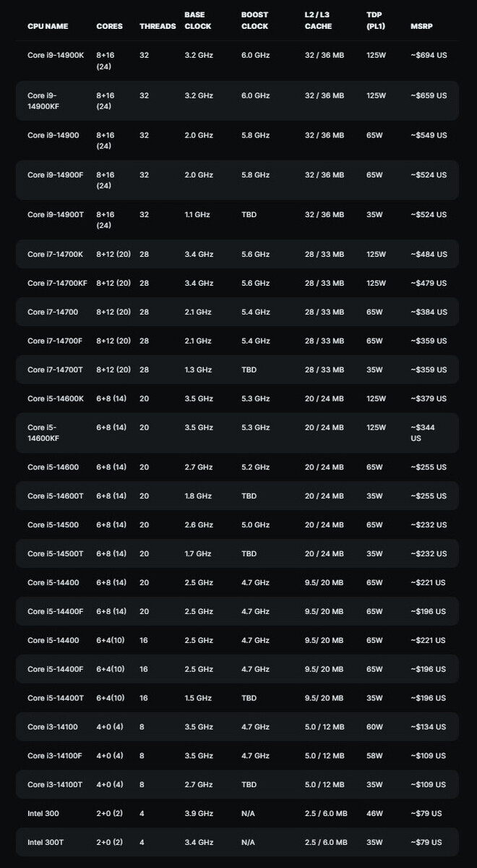Select the Intel 300T name cell

point(46,843)
